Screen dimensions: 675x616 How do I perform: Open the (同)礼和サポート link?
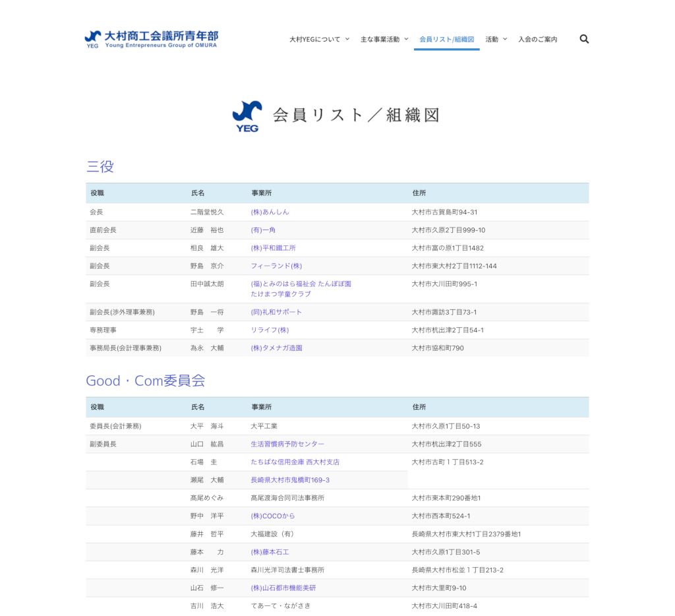click(x=276, y=312)
